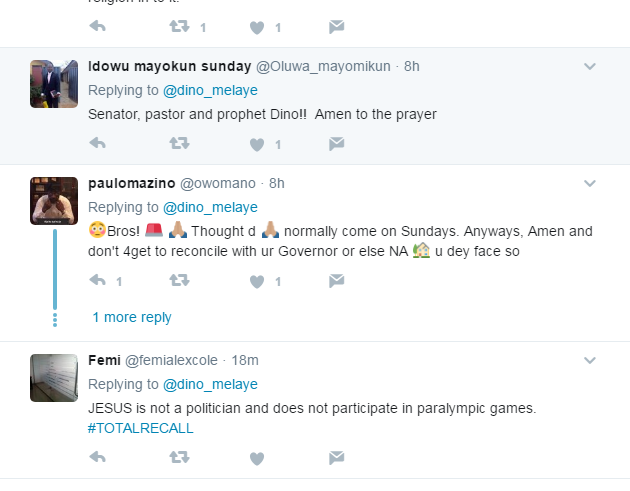Image resolution: width=630 pixels, height=491 pixels.
Task: Open options chevron on Femi's tweet
Action: [590, 361]
